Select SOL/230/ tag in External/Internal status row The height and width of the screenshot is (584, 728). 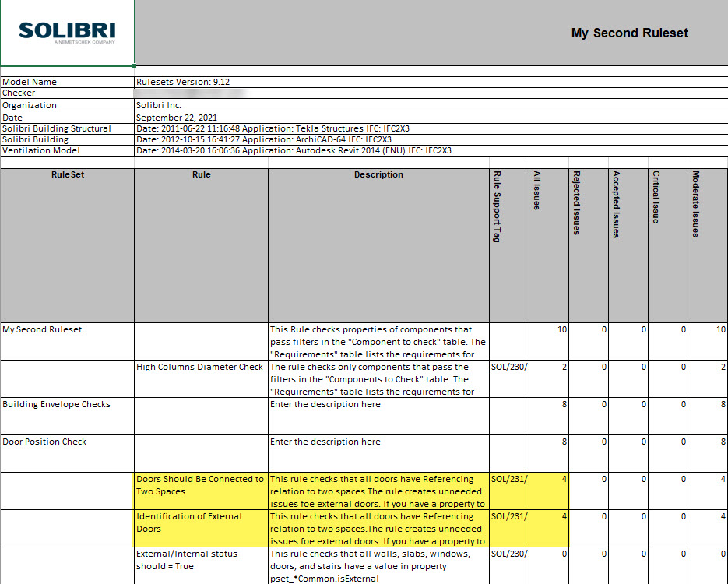509,566
